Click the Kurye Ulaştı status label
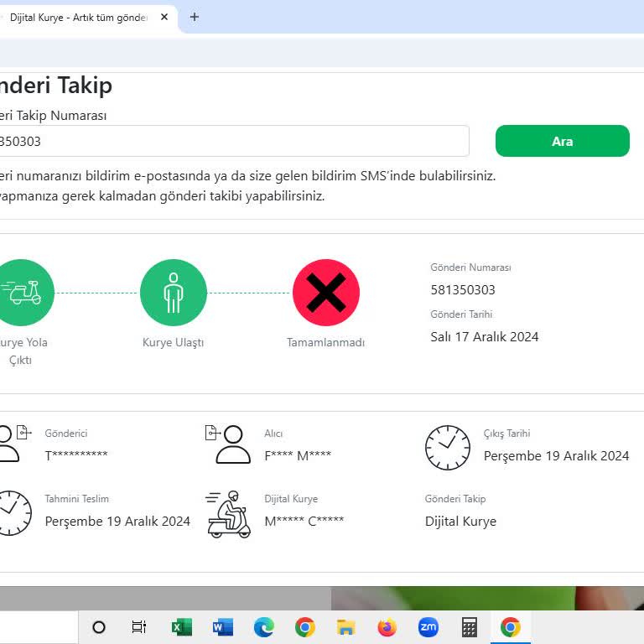644x644 pixels. coord(174,342)
